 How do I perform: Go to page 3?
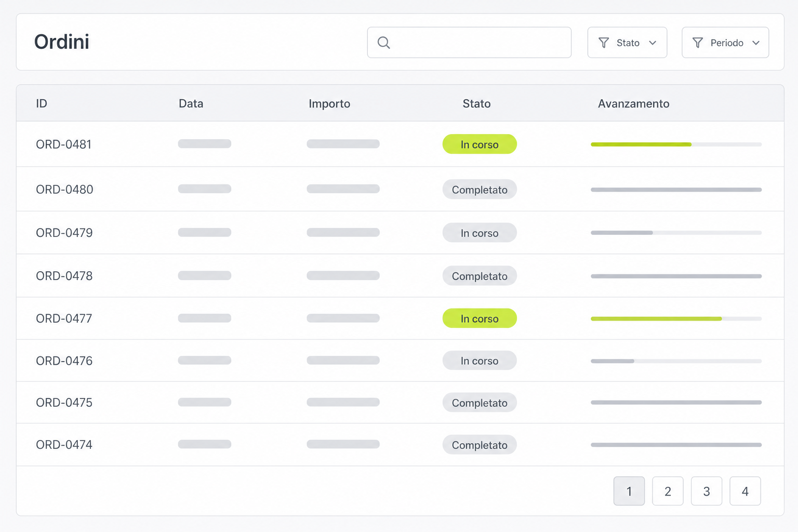(707, 491)
